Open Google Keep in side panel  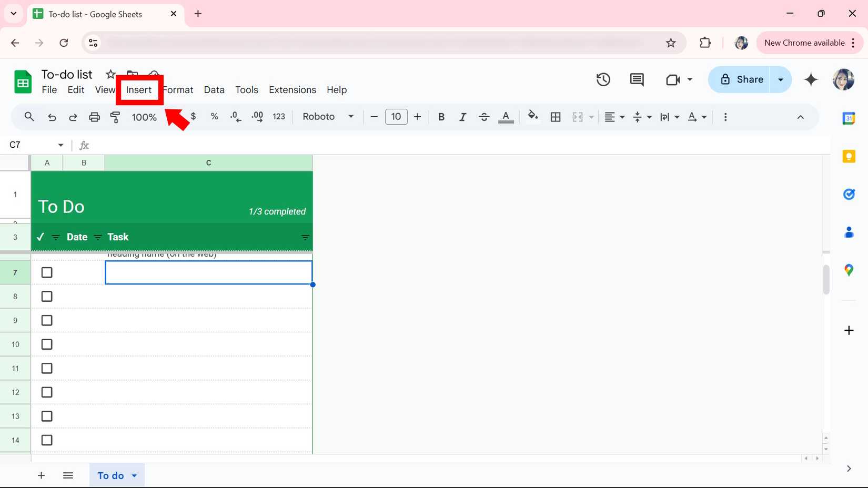(849, 156)
